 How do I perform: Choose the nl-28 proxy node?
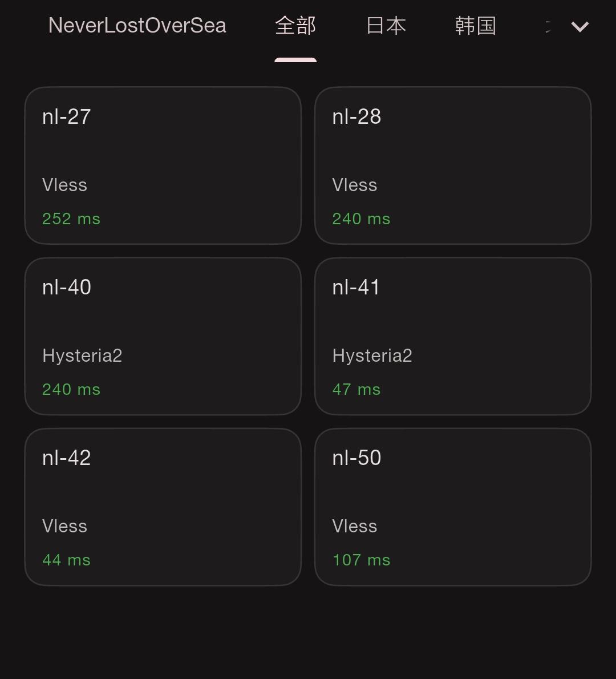[x=452, y=165]
